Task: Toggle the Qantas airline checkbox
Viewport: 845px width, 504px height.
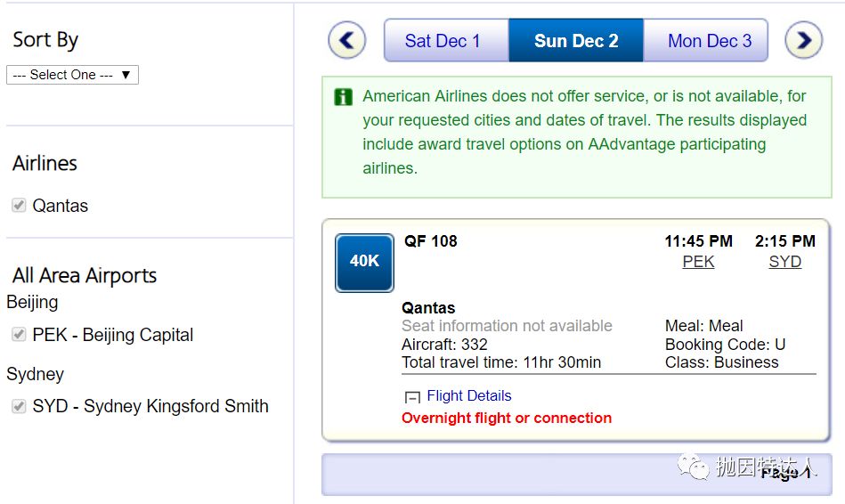Action: (x=19, y=206)
